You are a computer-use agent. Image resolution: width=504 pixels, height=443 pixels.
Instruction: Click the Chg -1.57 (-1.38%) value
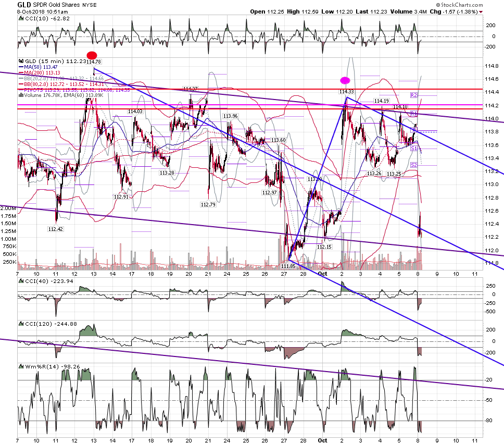pyautogui.click(x=453, y=11)
